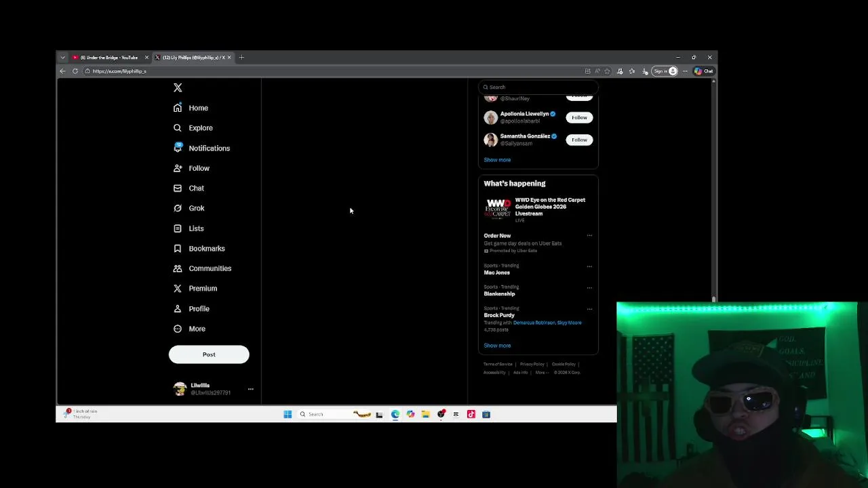Open Bookmarks in the sidebar menu
Screen dimensions: 868x488
point(207,248)
